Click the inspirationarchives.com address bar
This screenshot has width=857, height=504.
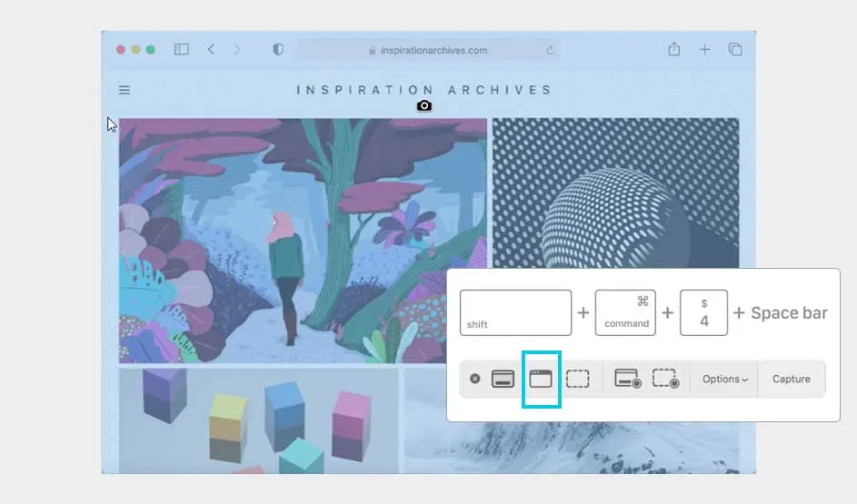point(429,50)
